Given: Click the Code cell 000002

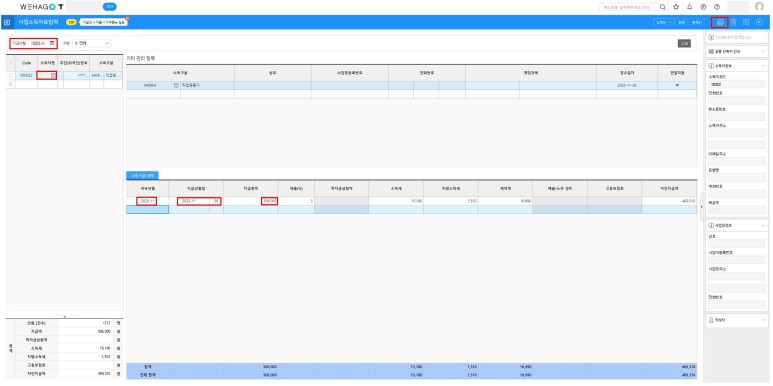Looking at the screenshot, I should coord(26,75).
